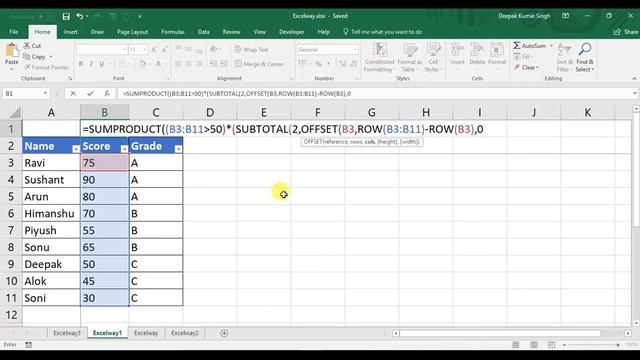This screenshot has width=640, height=360.
Task: Click the Share button
Action: pyautogui.click(x=626, y=32)
